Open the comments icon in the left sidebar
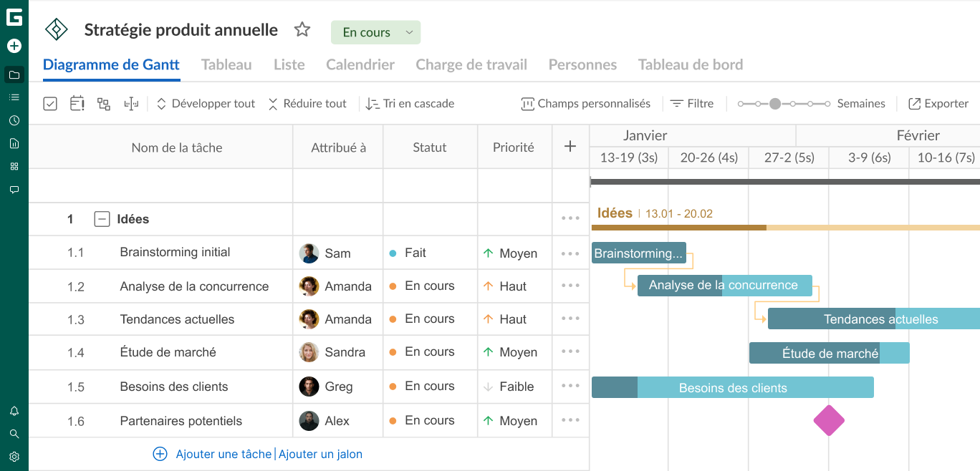 14,190
